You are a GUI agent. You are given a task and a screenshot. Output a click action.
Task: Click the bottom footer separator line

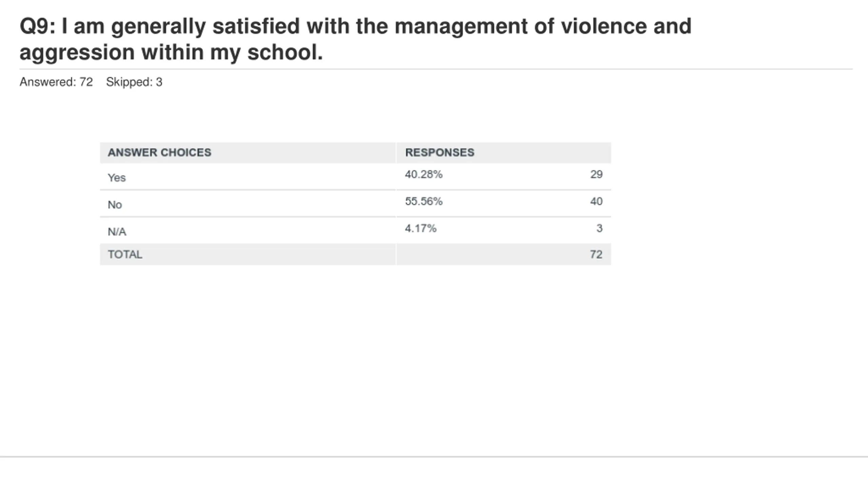434,457
